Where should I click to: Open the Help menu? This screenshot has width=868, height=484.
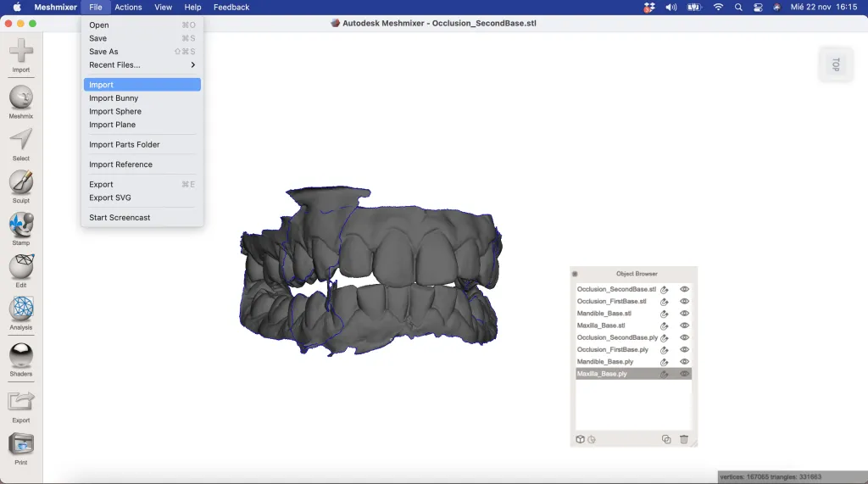point(192,7)
